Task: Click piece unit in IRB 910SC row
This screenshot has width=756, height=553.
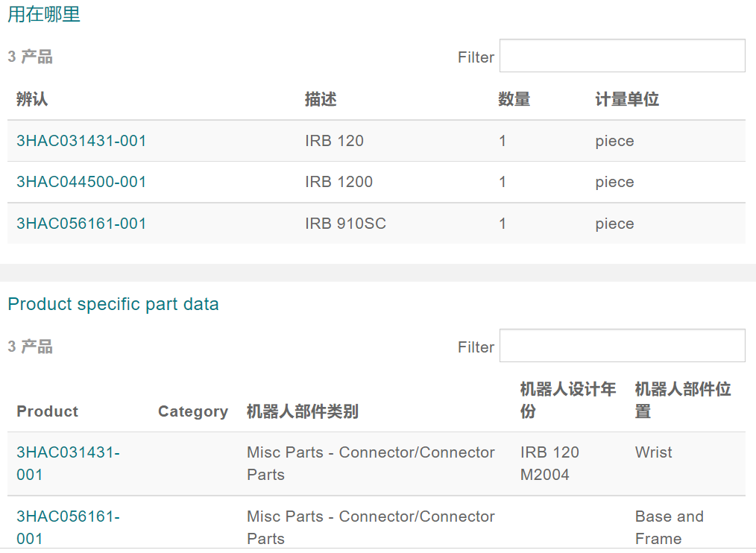Action: tap(614, 224)
